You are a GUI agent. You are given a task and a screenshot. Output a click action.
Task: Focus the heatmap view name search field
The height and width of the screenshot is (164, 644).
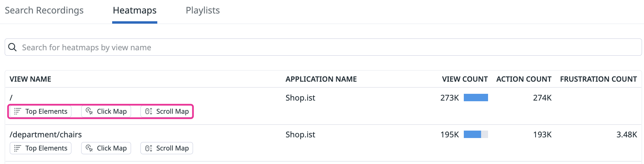[323, 47]
